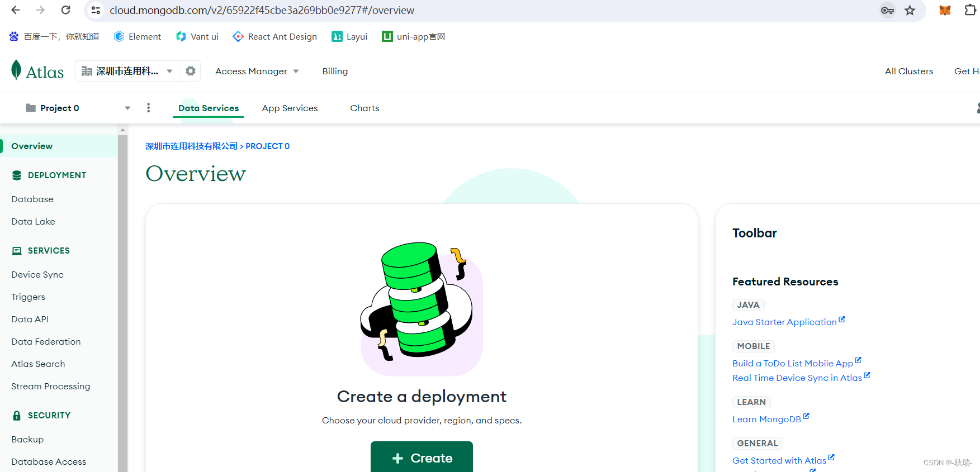Switch to the Data Services tab

point(209,108)
